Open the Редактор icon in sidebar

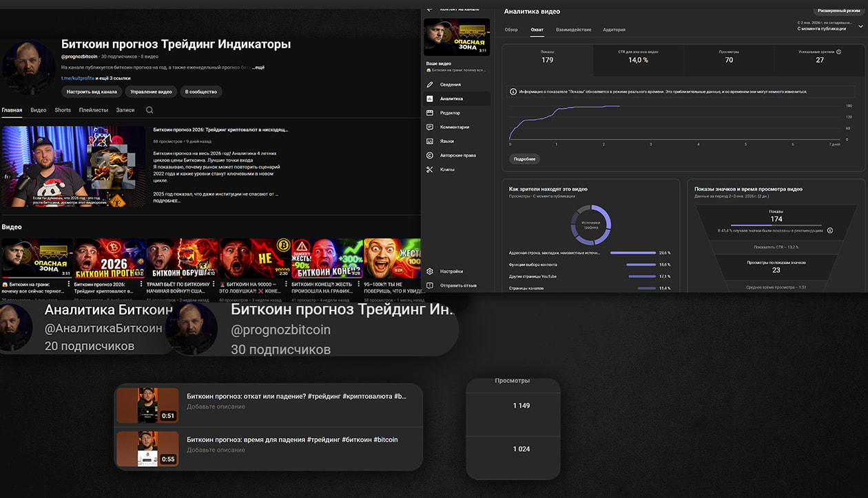(430, 113)
